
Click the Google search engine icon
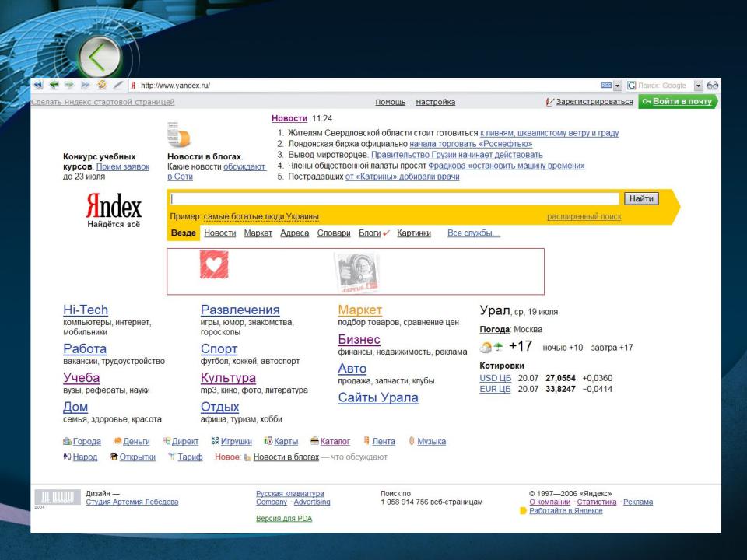coord(632,86)
